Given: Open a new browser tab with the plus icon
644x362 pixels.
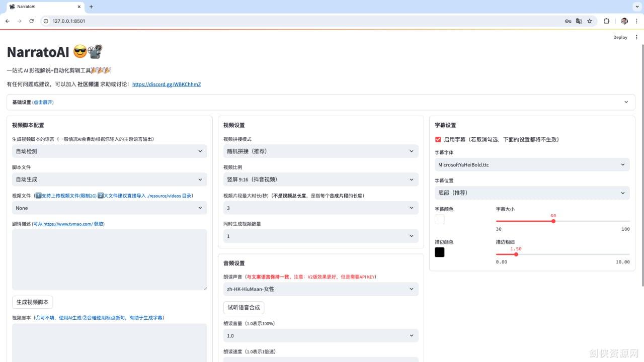Looking at the screenshot, I should click(x=91, y=7).
